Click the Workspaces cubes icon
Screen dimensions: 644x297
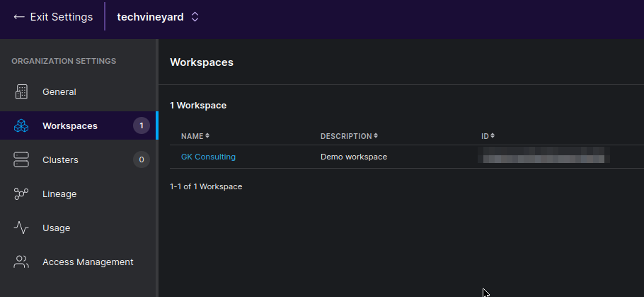click(21, 125)
